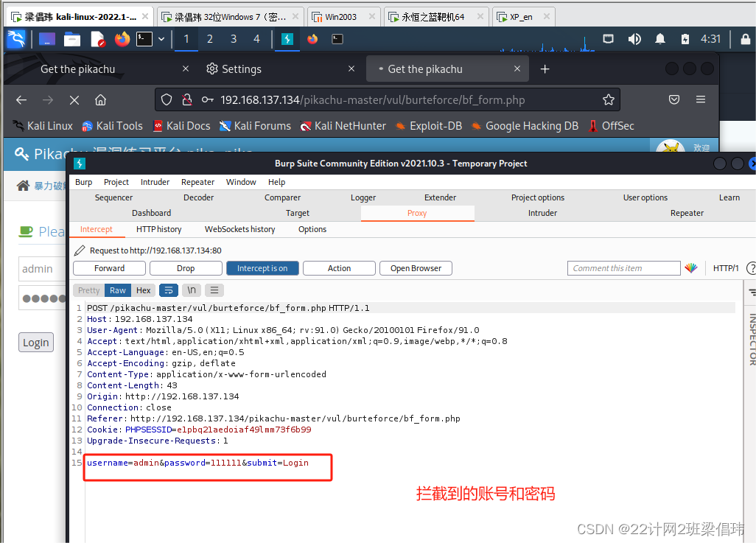Open the WebSockets history sub-tab
This screenshot has height=543, width=756.
pyautogui.click(x=239, y=229)
